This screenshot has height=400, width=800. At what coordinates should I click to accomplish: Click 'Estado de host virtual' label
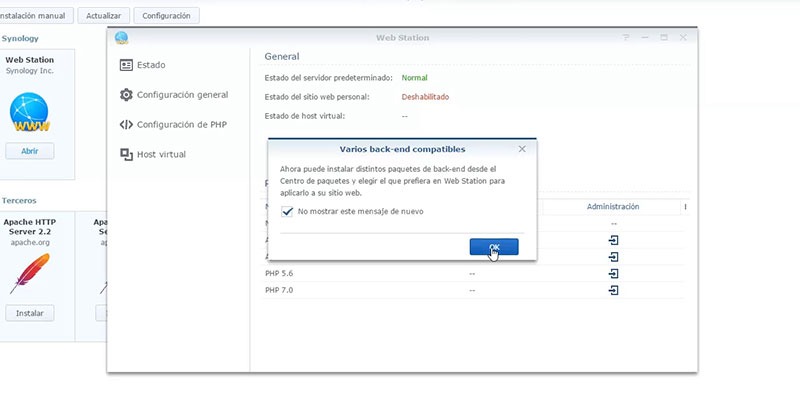(305, 116)
